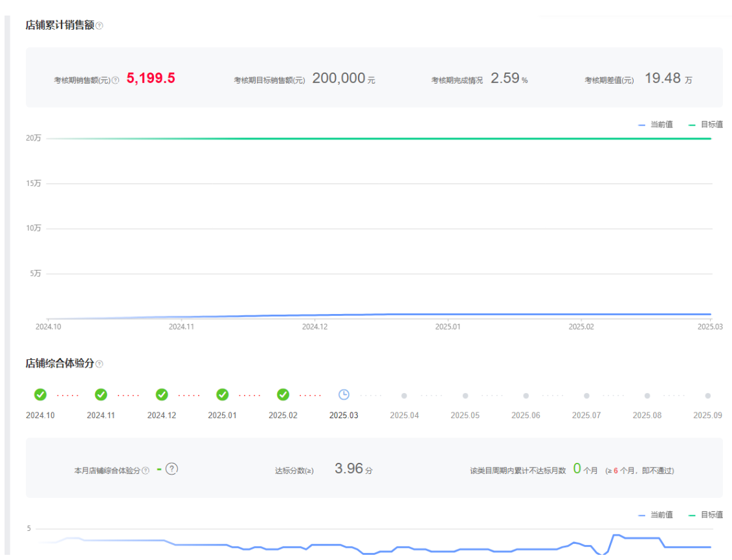Toggle 目标值 legend in experience score chart
The image size is (732, 560).
pyautogui.click(x=705, y=515)
